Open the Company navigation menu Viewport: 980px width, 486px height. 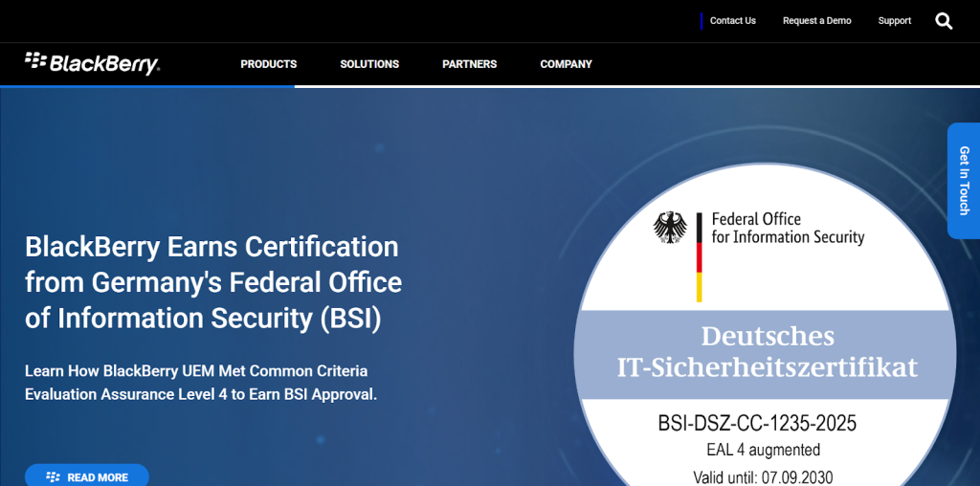566,64
